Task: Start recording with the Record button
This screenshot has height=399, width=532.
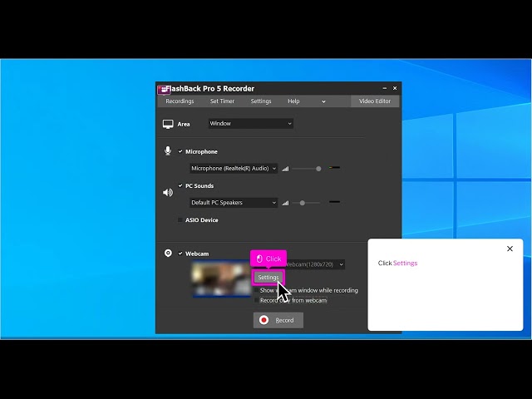Action: pos(278,320)
